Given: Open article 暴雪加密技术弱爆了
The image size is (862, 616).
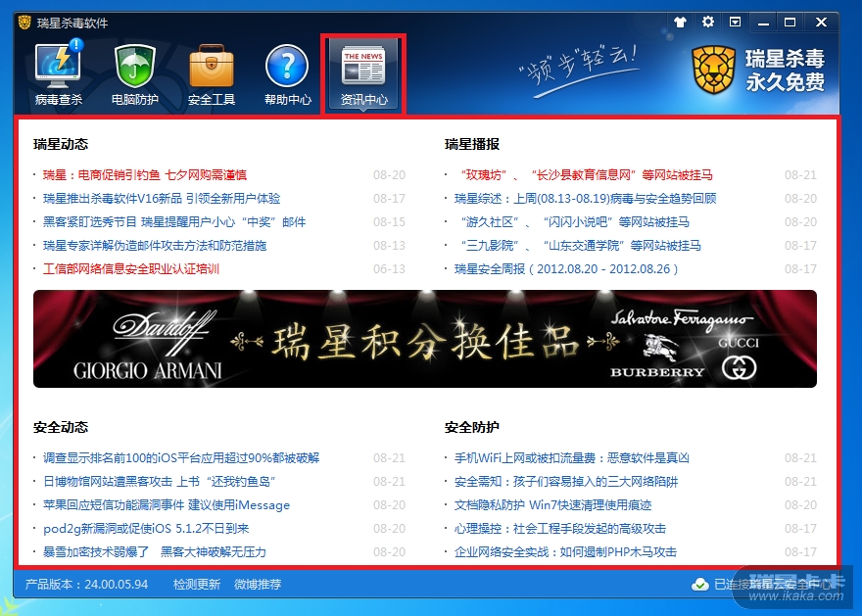Looking at the screenshot, I should [x=155, y=552].
